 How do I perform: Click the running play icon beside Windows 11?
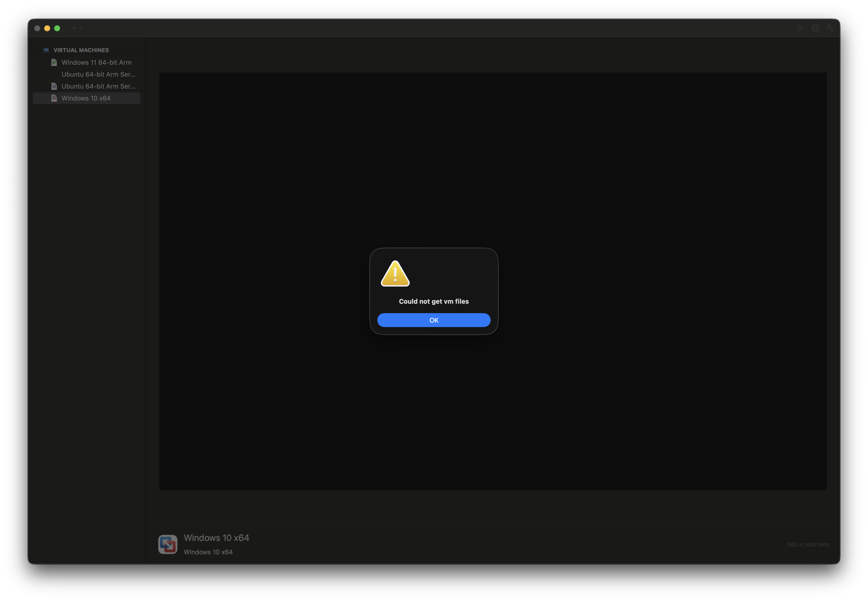pos(54,63)
